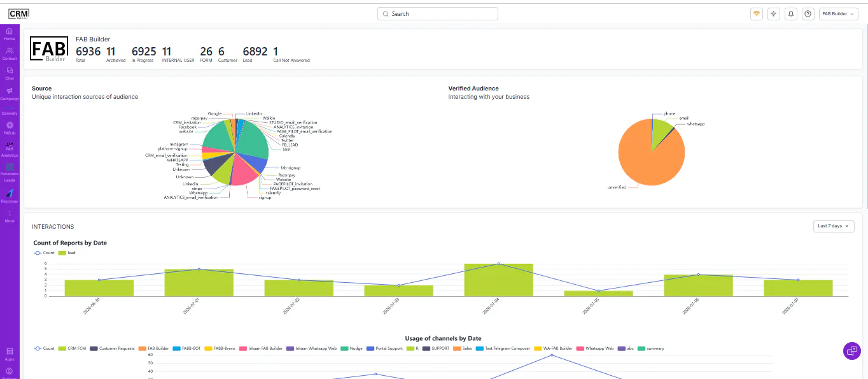Toggle the Portal Support legend item

[x=384, y=348]
